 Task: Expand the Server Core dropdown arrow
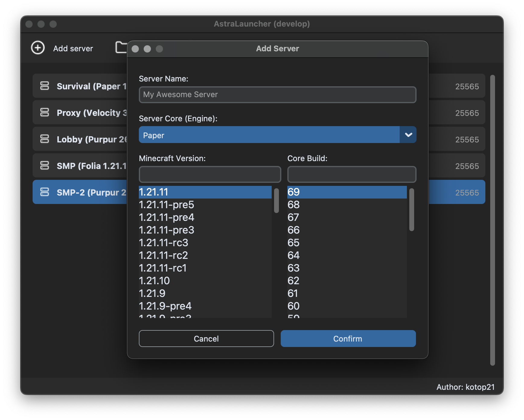click(408, 135)
